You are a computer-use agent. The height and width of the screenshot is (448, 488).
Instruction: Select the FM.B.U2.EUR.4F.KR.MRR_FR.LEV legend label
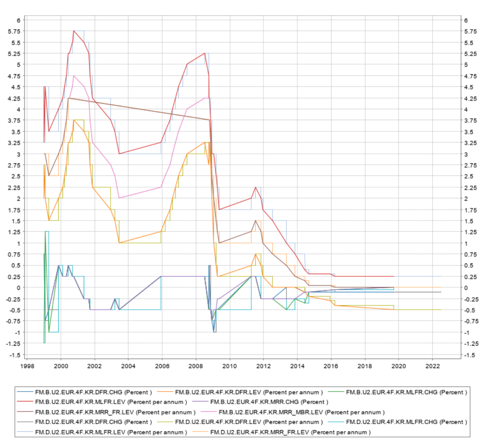pyautogui.click(x=115, y=412)
